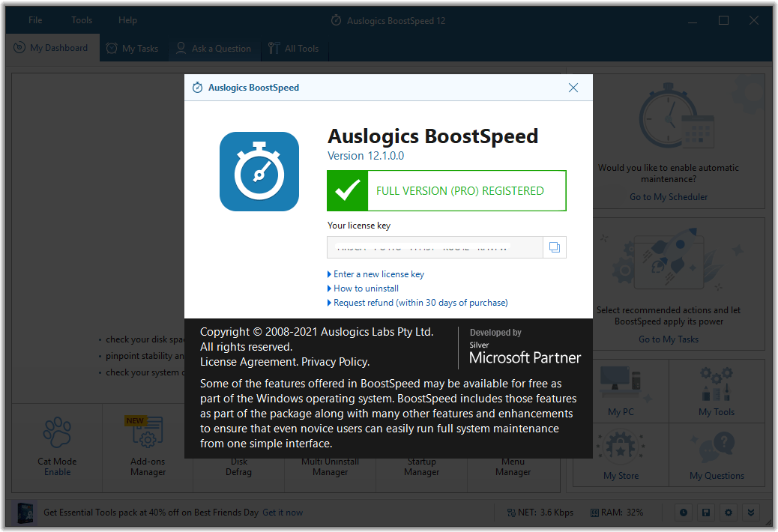Click the large BoostSpeed stopwatch logo

(x=259, y=172)
